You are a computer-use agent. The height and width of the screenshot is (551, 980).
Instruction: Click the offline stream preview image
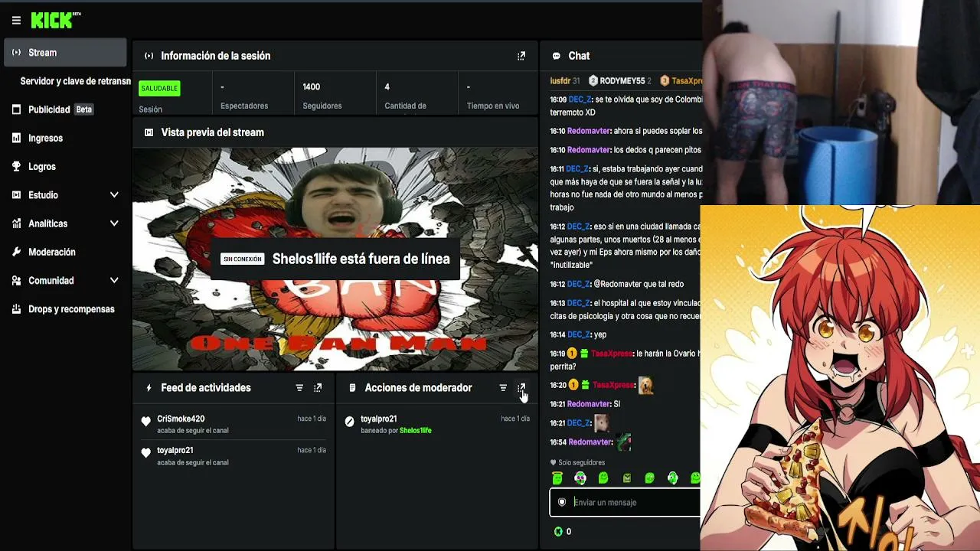[x=335, y=259]
